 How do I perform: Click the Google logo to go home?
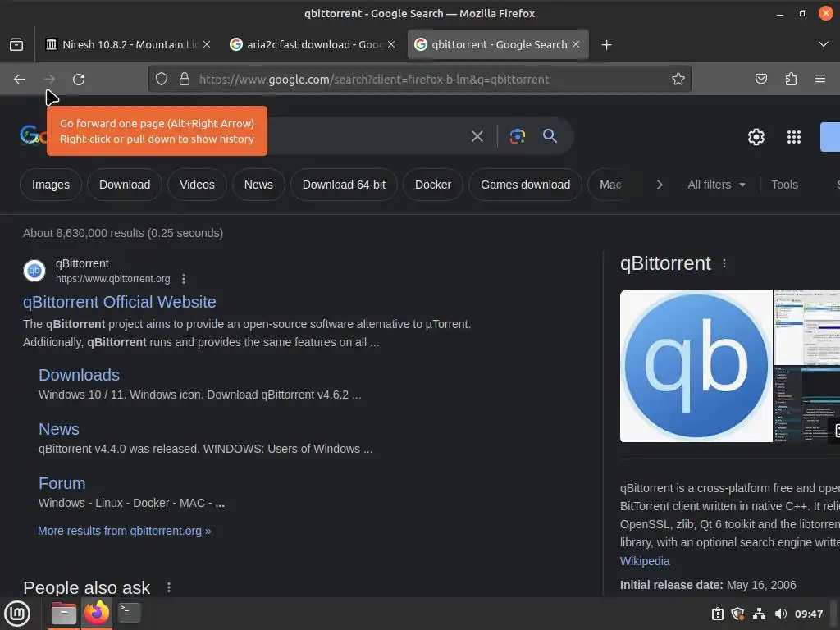pyautogui.click(x=32, y=135)
